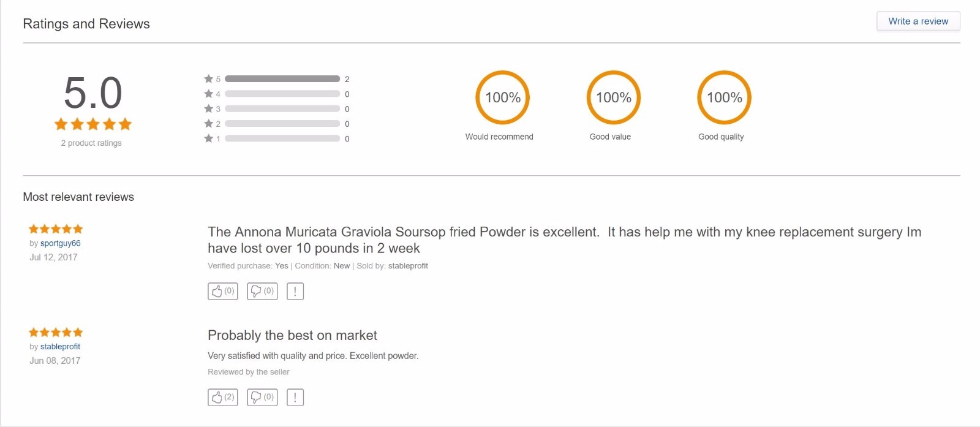Open reviewer stableprofit's profile link
Viewport: 980px width, 427px height.
pyautogui.click(x=60, y=347)
